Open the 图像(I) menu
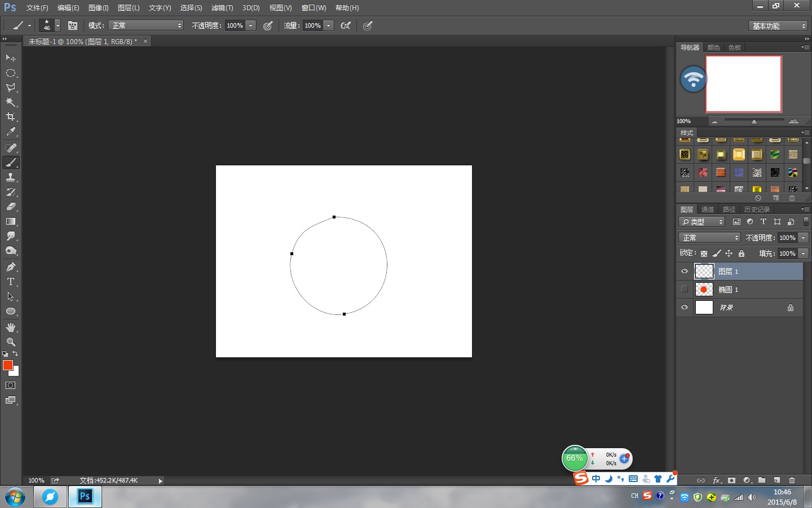Viewport: 812px width, 508px height. point(98,8)
